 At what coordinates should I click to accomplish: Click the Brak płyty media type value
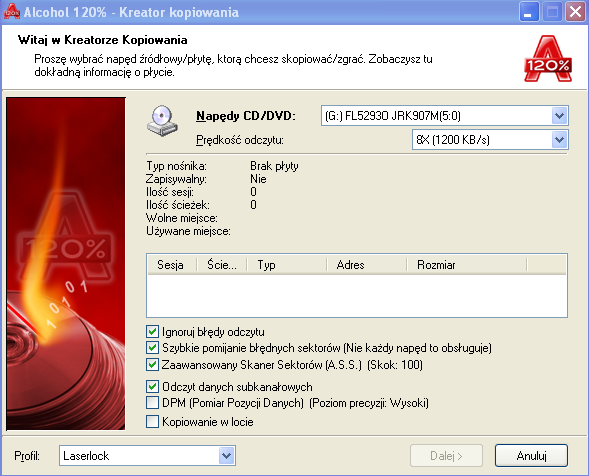274,166
